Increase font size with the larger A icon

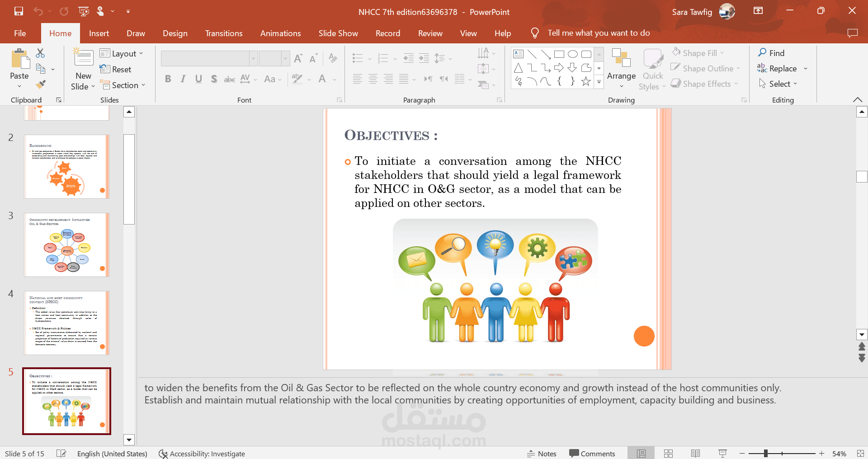(298, 58)
